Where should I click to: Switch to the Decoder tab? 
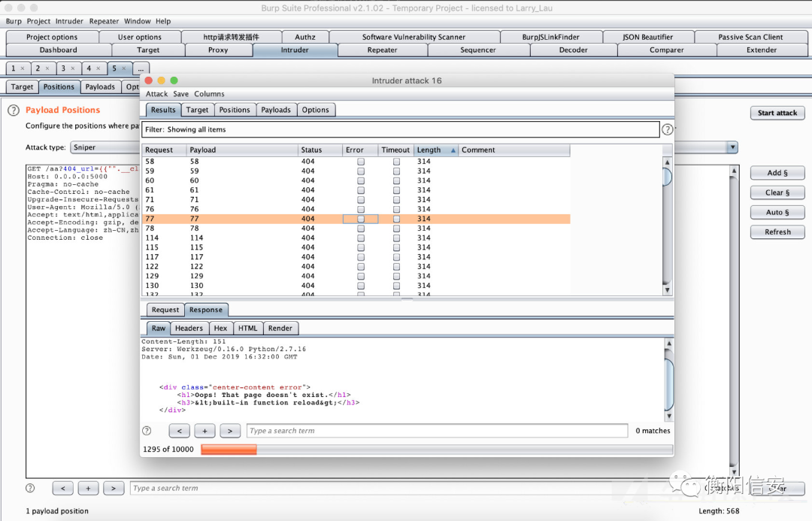[573, 50]
